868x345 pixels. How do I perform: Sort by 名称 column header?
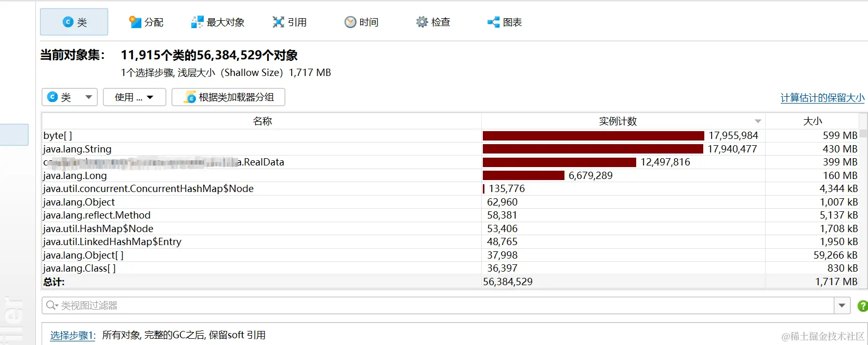point(262,121)
